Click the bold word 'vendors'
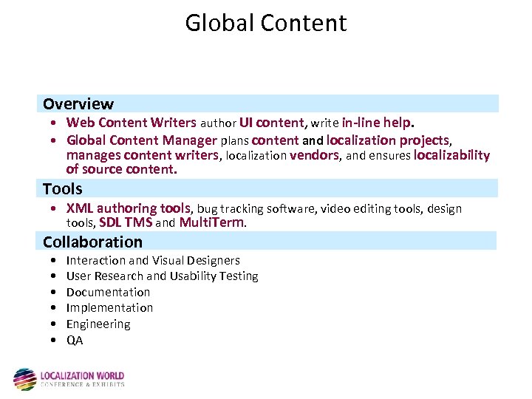Image resolution: width=532 pixels, height=399 pixels. click(x=314, y=155)
